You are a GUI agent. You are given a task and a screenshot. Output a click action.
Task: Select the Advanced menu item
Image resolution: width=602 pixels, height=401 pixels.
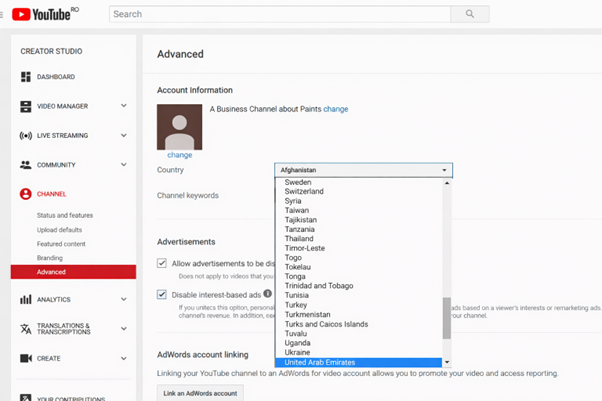click(73, 272)
